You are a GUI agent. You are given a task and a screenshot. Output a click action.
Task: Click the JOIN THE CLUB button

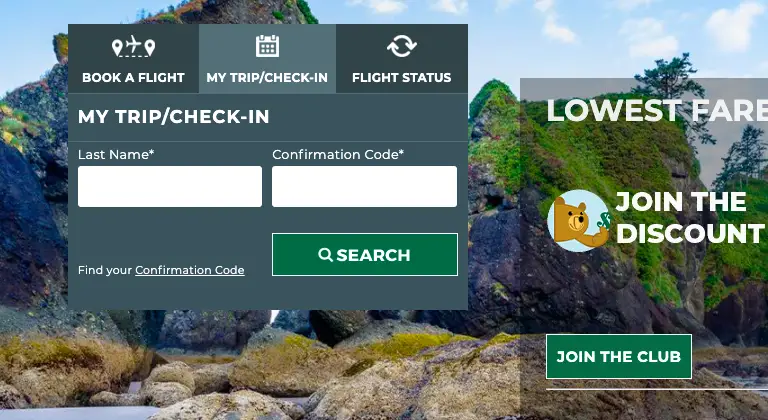619,356
